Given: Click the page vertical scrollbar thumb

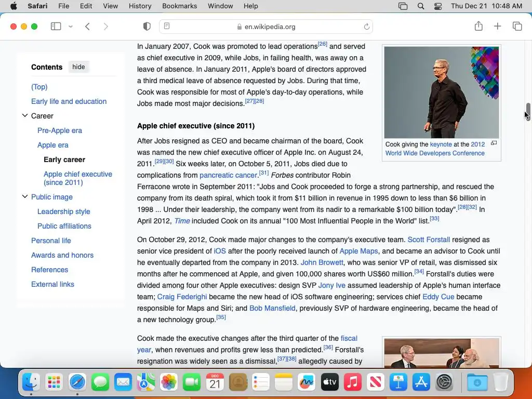Looking at the screenshot, I should 528,112.
